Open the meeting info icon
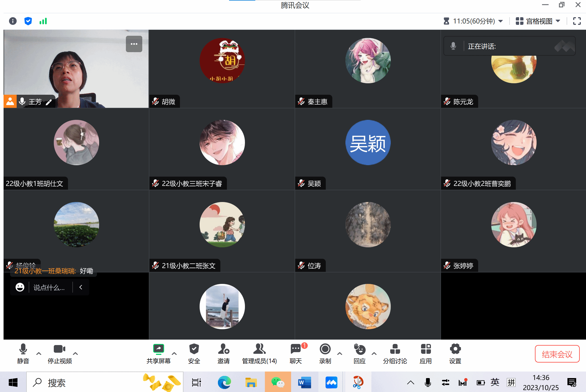Screen dimensions: 586x392 (x=13, y=21)
